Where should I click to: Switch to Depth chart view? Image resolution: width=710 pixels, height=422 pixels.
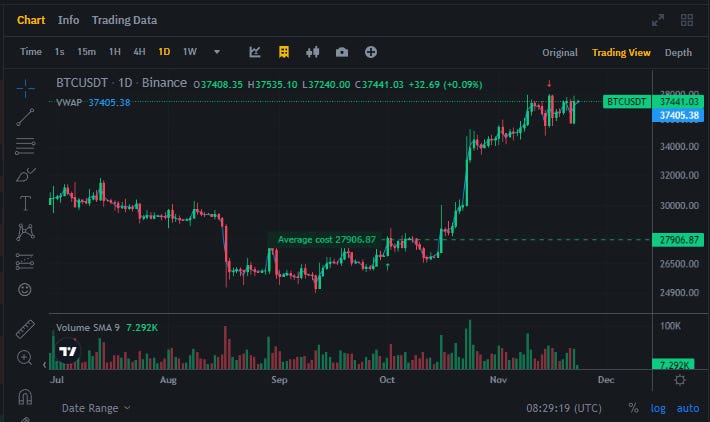678,53
